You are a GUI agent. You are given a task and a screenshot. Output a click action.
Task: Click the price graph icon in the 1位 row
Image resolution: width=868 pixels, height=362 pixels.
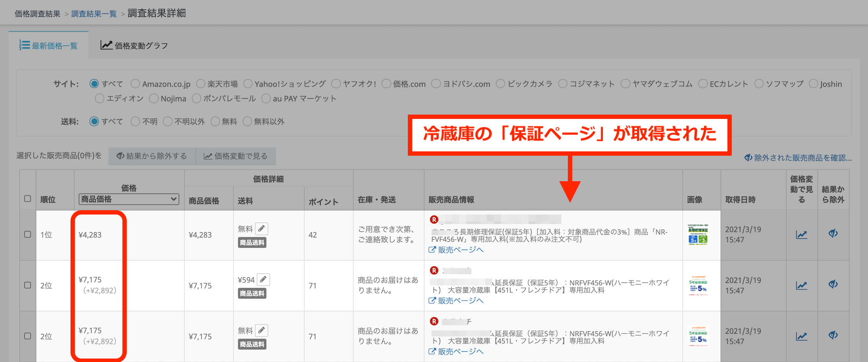(x=801, y=235)
